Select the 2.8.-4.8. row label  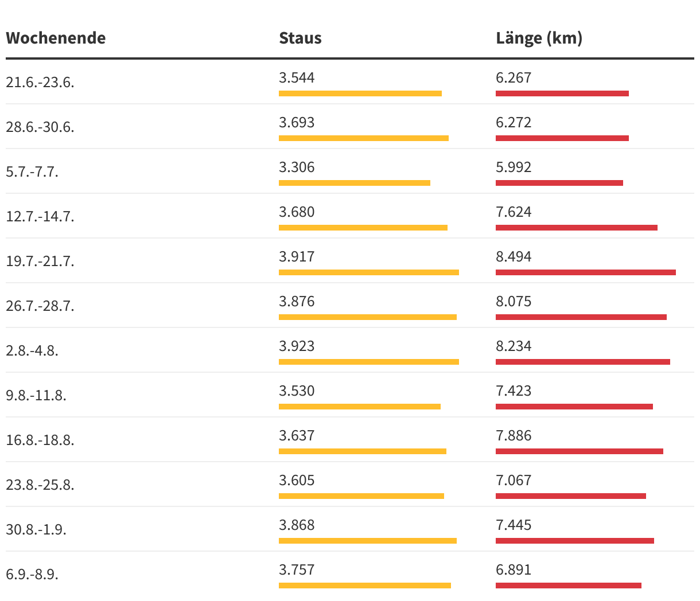click(x=32, y=350)
